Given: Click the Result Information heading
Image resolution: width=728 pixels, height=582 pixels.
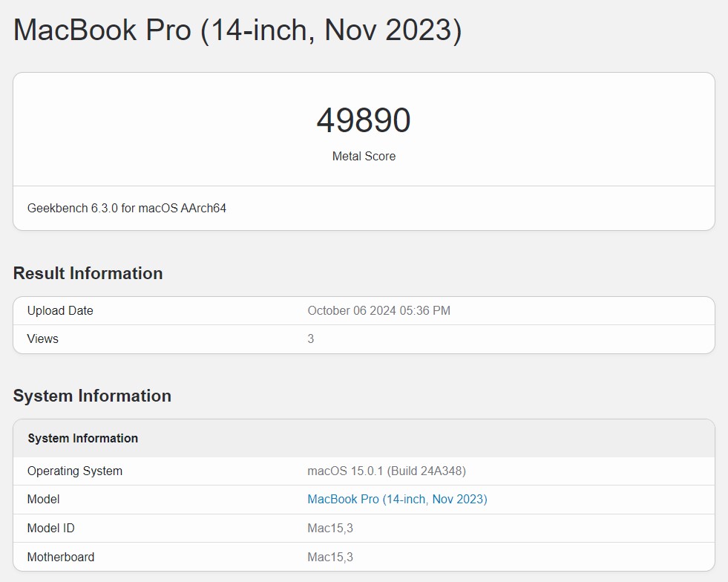Looking at the screenshot, I should pyautogui.click(x=88, y=273).
